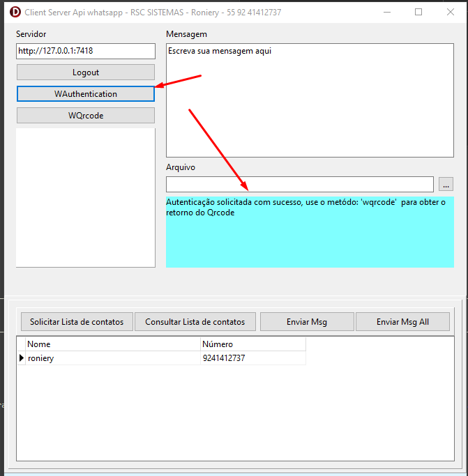Click the Nome column header

tap(112, 344)
